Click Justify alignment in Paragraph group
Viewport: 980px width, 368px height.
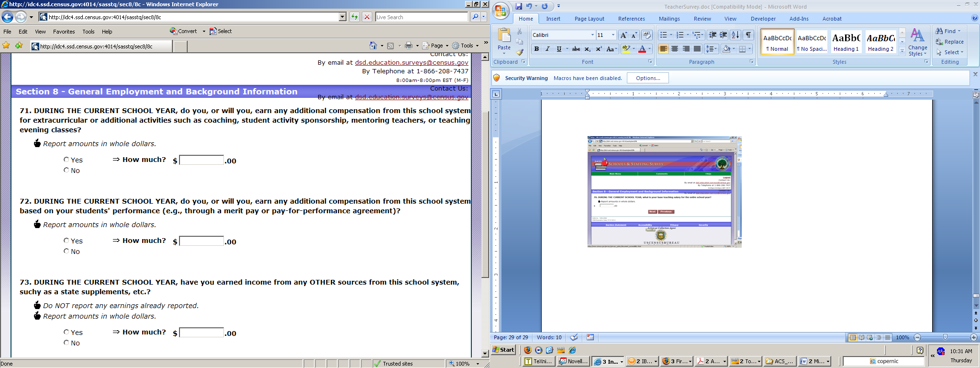coord(697,49)
